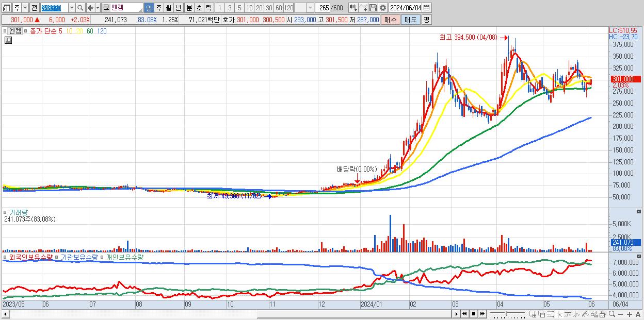Image resolution: width=644 pixels, height=320 pixels.
Task: Zoom out chart with minus icon
Action: click(x=620, y=314)
